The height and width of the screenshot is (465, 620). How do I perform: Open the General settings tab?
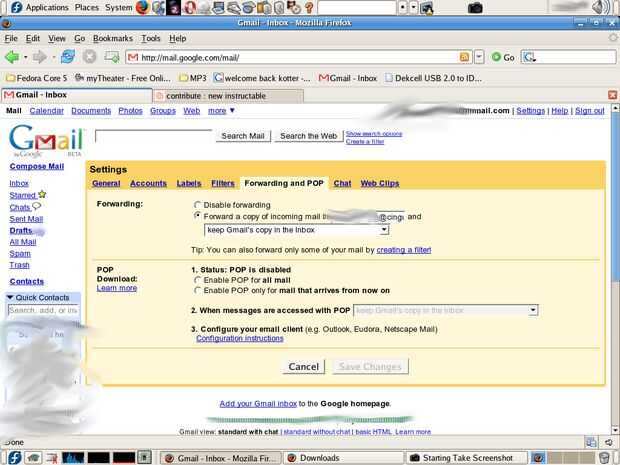[x=106, y=183]
